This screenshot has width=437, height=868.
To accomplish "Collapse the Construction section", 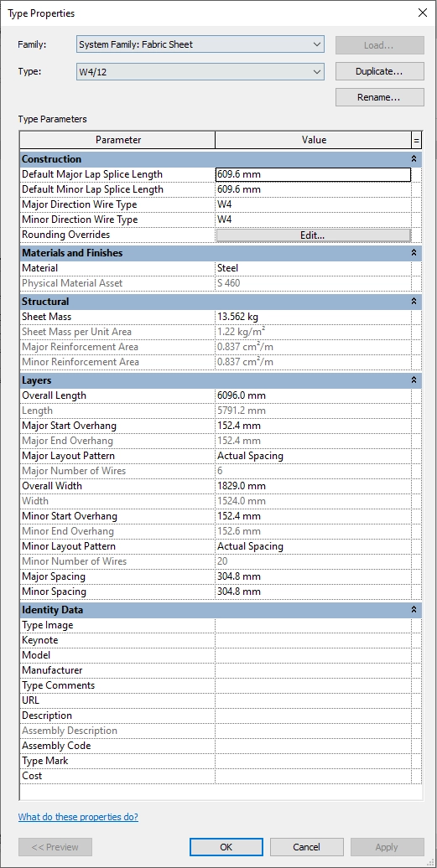I will tap(414, 159).
